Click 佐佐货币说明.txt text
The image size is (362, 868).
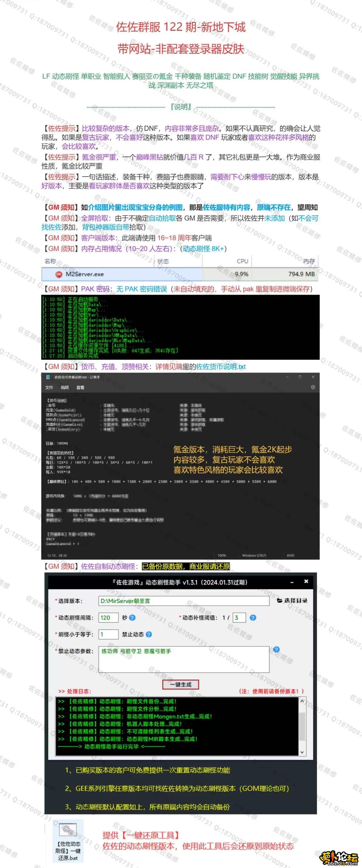coord(221,366)
